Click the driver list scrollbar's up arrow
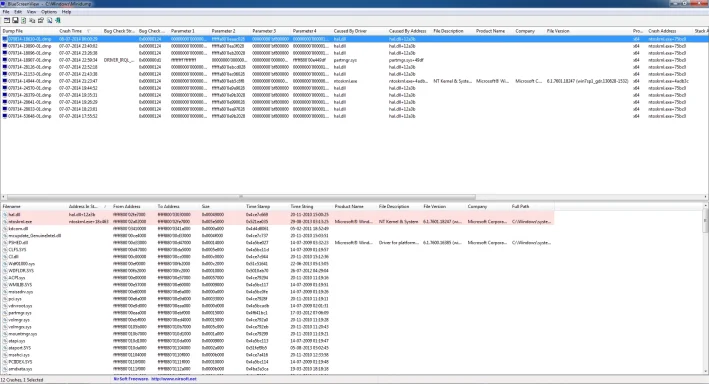Image resolution: width=709 pixels, height=384 pixels. pyautogui.click(x=705, y=206)
